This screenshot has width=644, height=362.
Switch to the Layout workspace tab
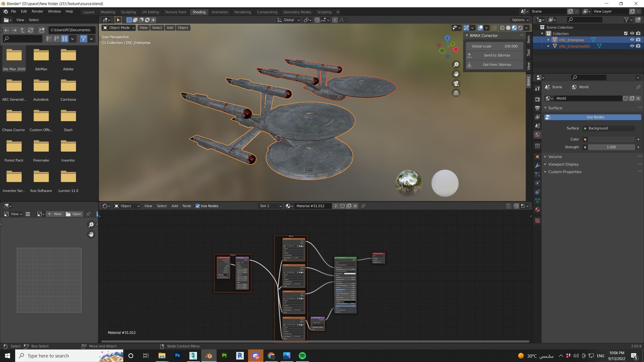pos(89,12)
